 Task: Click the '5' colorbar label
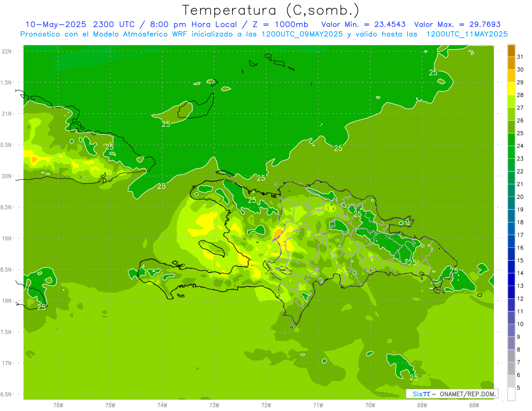pyautogui.click(x=519, y=388)
